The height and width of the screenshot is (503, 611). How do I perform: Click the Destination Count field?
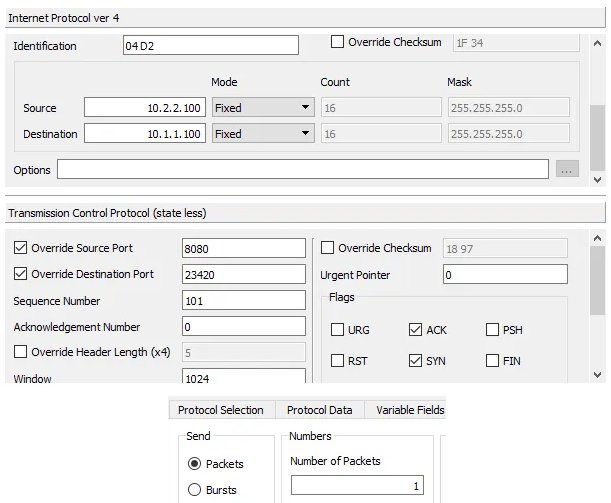381,134
